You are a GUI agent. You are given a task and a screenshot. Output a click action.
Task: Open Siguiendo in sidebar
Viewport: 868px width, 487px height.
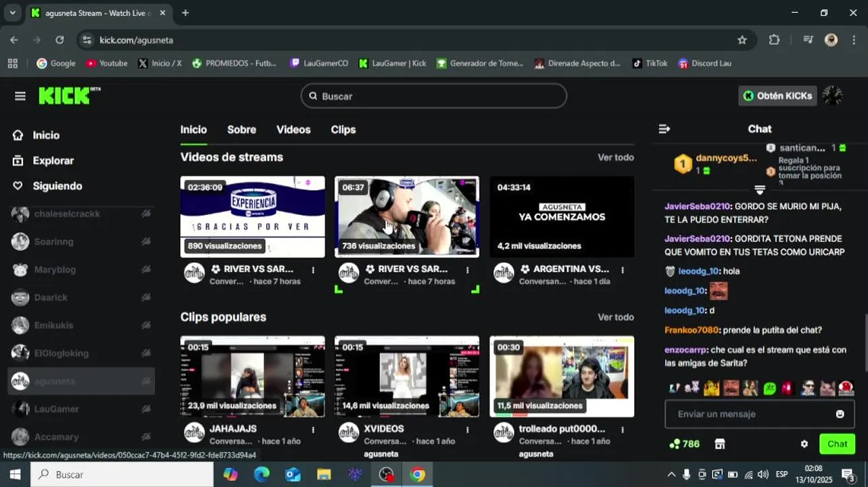47,186
